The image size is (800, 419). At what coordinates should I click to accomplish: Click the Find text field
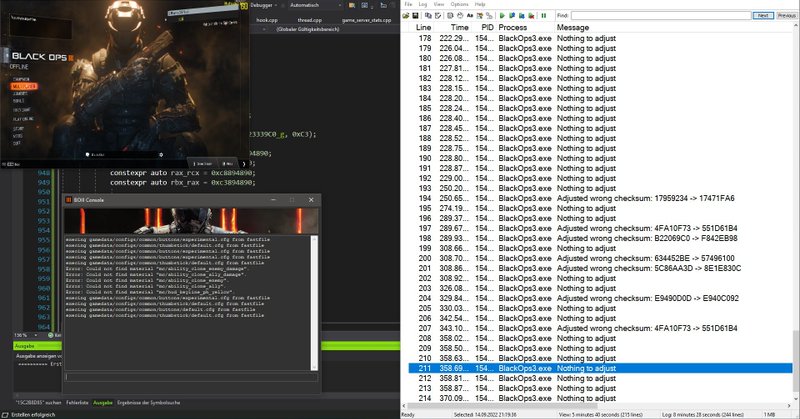pyautogui.click(x=661, y=16)
